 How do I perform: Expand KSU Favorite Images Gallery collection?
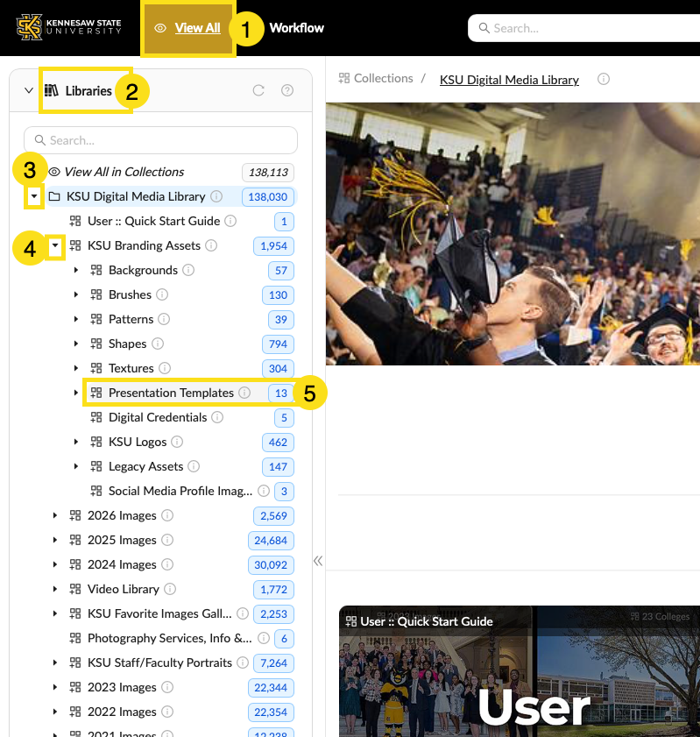coord(55,613)
